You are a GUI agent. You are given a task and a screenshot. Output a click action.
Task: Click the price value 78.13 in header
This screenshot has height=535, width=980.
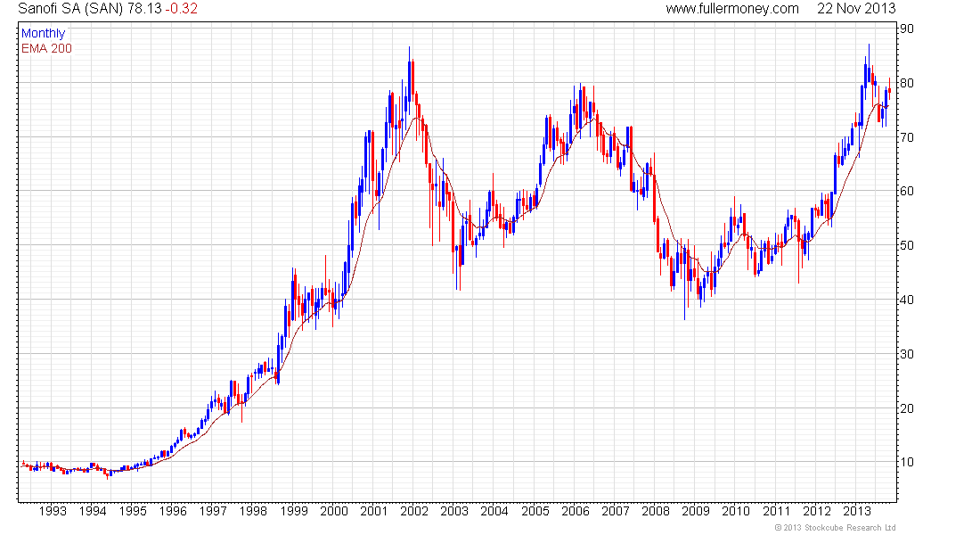[x=144, y=9]
